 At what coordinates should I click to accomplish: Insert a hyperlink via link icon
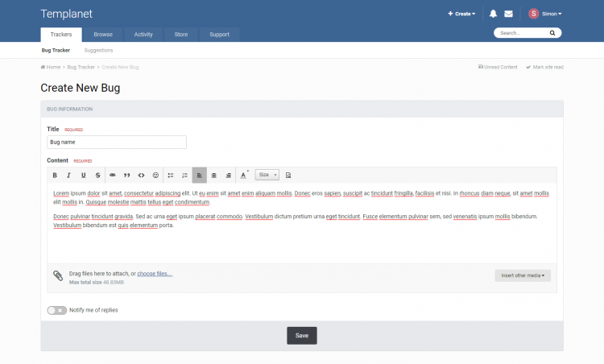pyautogui.click(x=113, y=176)
